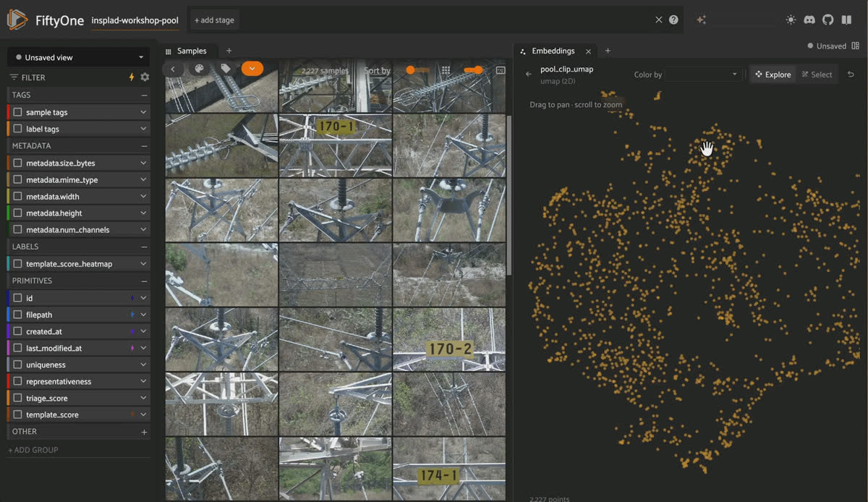Click the insplad-workshop-pool dataset name
868x502 pixels.
[x=135, y=20]
